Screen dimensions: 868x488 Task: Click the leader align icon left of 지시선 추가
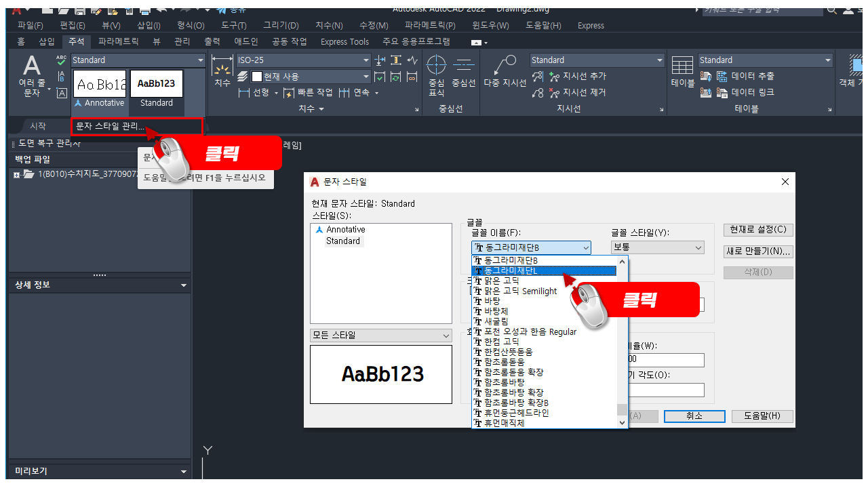pyautogui.click(x=538, y=77)
